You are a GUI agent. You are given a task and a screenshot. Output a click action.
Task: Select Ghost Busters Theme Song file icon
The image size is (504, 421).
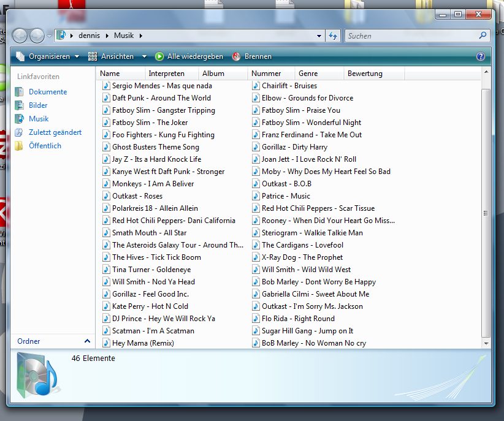click(x=106, y=147)
